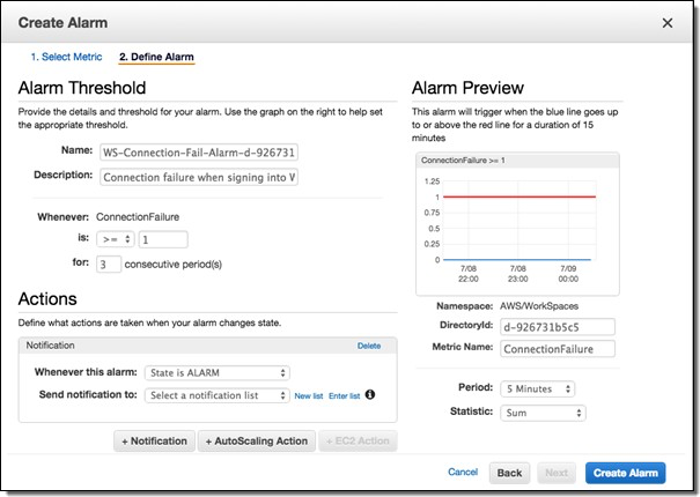Click the Create Alarm button
Screen dimensions: 700x497
(624, 473)
